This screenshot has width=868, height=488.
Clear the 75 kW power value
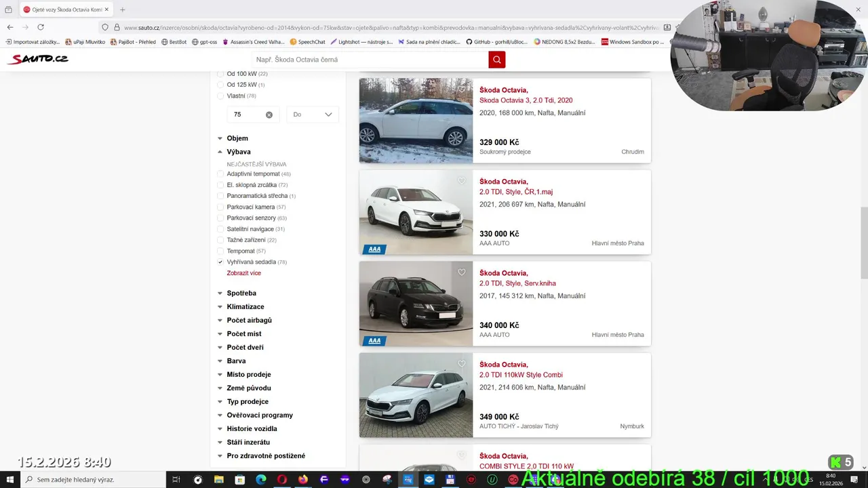[x=269, y=115]
